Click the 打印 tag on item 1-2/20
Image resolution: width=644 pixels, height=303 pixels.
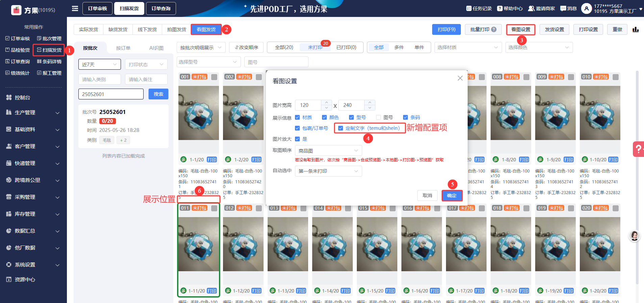[256, 160]
